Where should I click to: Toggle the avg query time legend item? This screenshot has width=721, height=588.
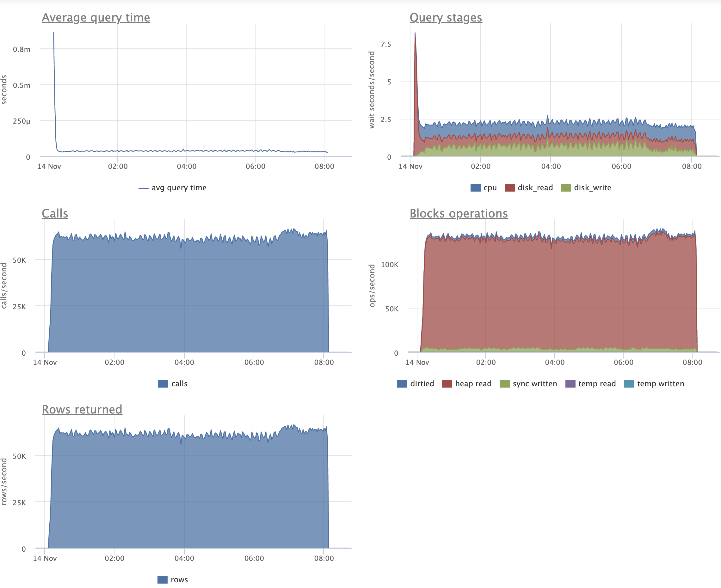tap(179, 188)
